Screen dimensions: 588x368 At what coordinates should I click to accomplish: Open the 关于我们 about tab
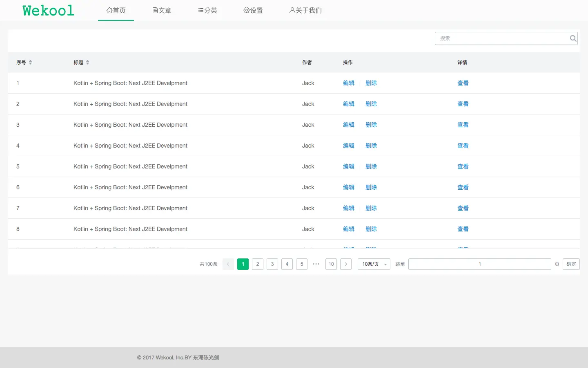[305, 10]
